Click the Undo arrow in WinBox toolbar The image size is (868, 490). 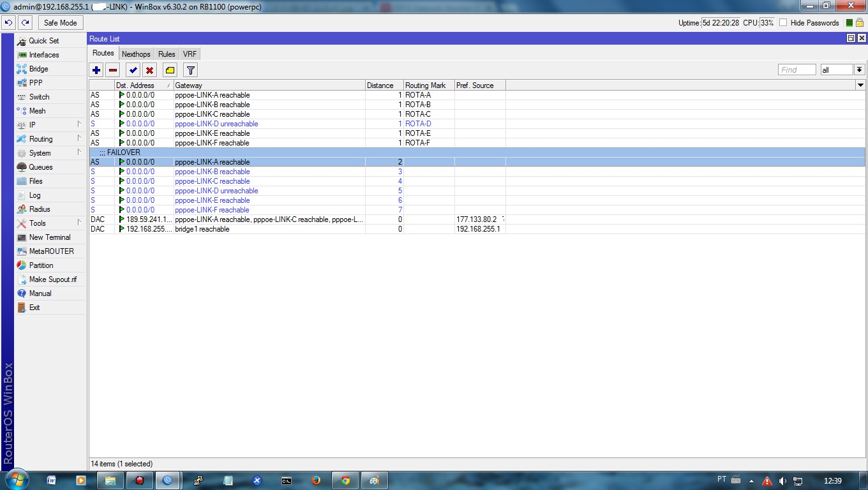pos(8,22)
